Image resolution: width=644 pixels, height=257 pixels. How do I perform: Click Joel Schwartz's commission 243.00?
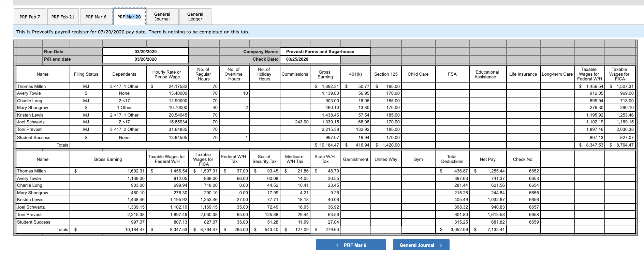point(295,122)
